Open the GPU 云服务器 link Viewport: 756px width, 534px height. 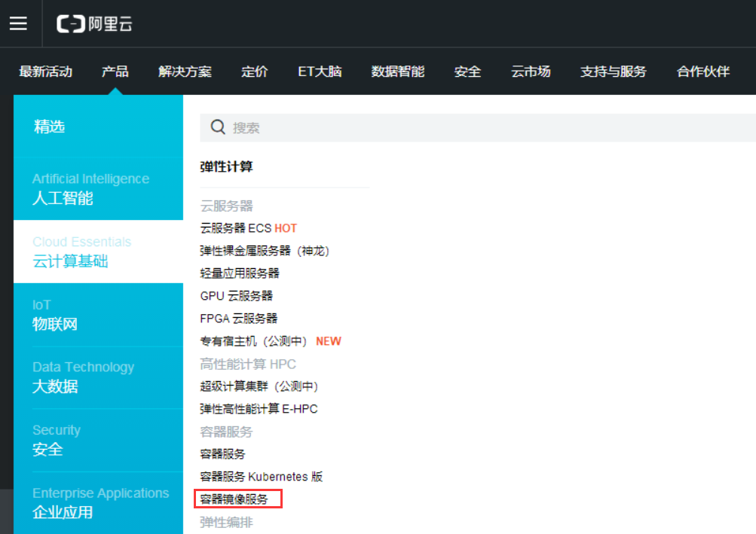(236, 296)
